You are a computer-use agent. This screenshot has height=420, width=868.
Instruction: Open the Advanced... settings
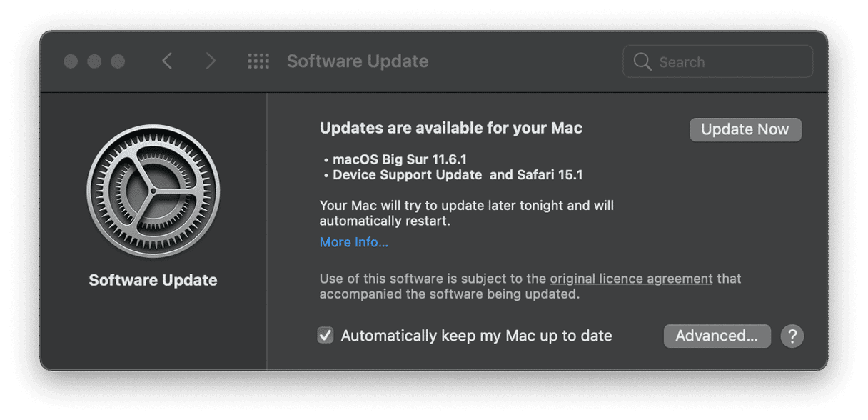point(717,336)
